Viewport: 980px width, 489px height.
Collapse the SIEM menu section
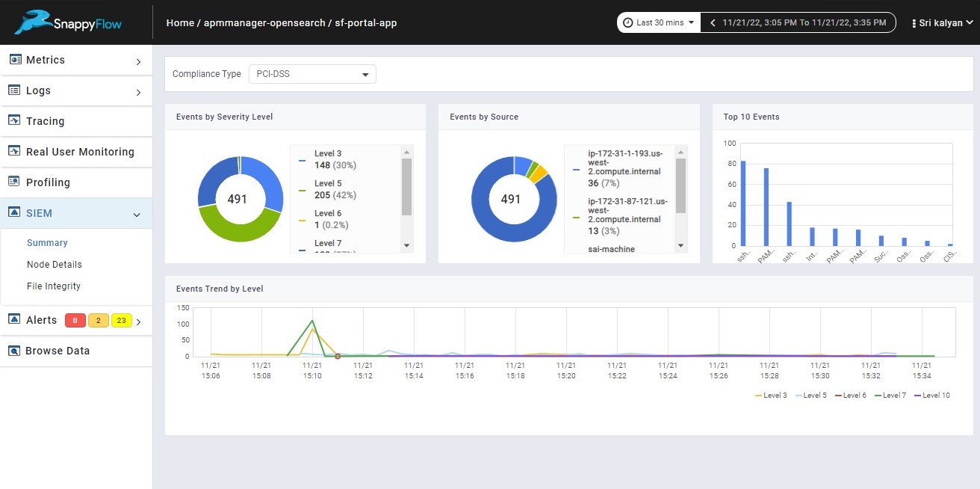tap(137, 215)
